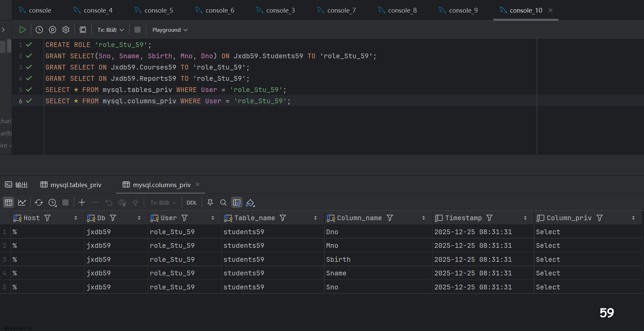Click the in-editor results layout icon
The image size is (644, 331).
pos(83,30)
